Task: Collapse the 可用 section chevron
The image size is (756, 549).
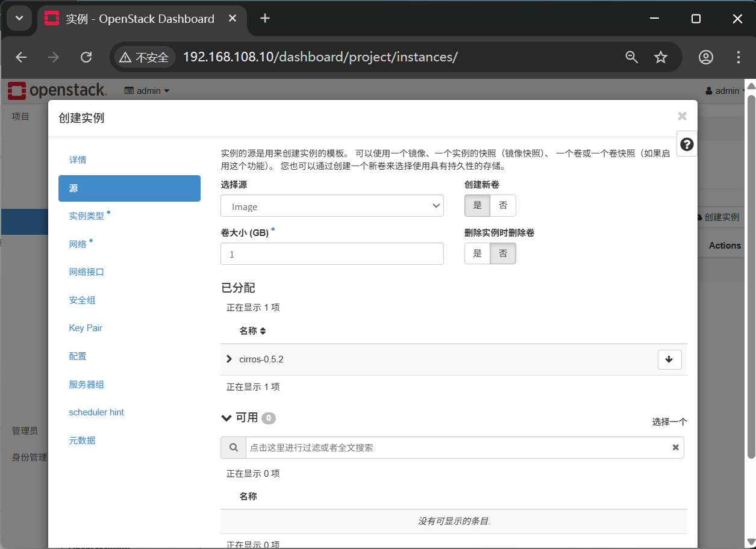Action: click(x=226, y=418)
